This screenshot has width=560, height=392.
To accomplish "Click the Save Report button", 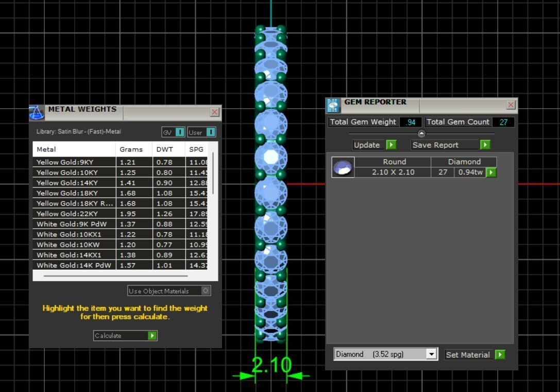I will pos(445,145).
